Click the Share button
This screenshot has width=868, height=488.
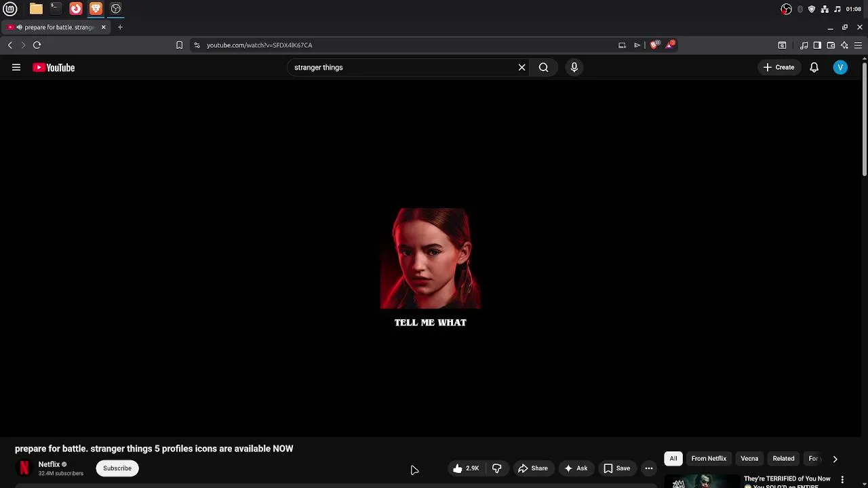click(x=532, y=468)
